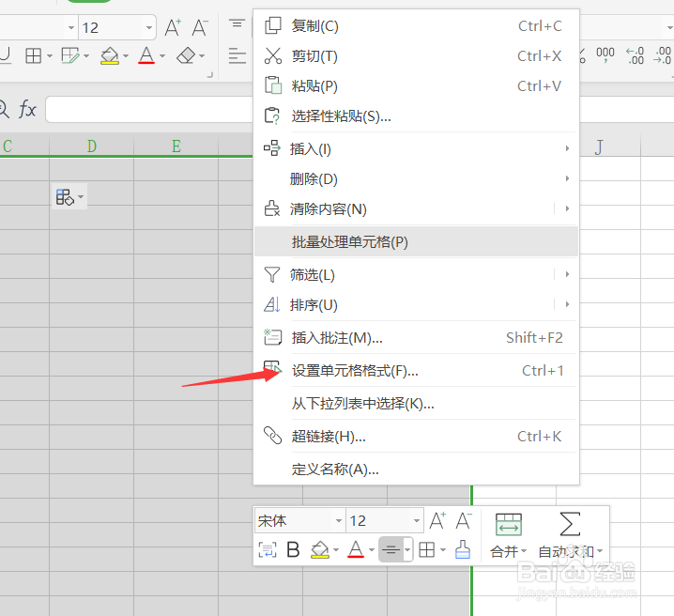The height and width of the screenshot is (616, 674).
Task: Click the ribbon draw border icon
Action: point(70,56)
